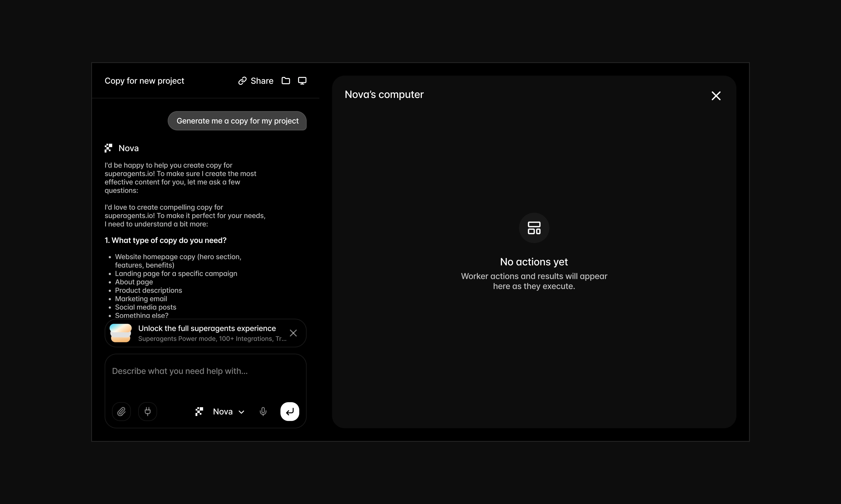Click the No actions yet layout icon
Image resolution: width=841 pixels, height=504 pixels.
534,228
